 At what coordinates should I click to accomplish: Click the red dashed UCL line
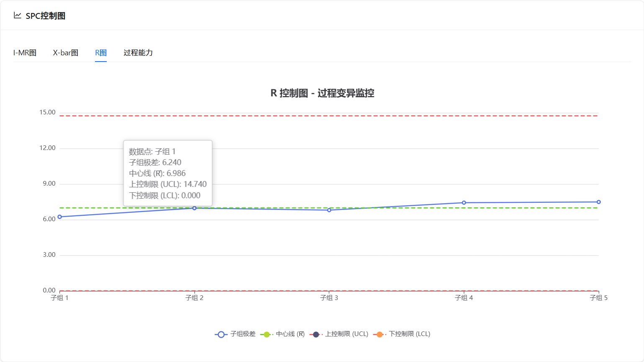pos(377,116)
